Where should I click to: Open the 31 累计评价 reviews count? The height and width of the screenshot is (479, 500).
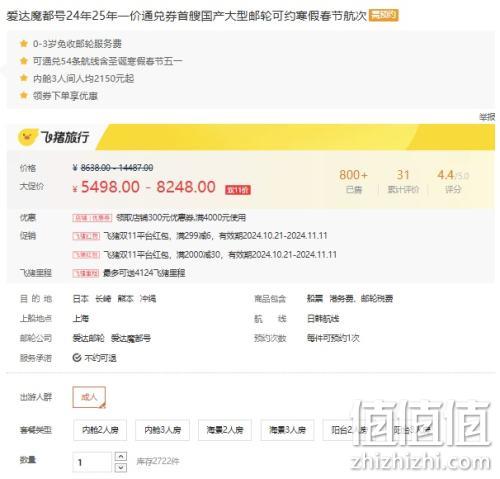[403, 181]
